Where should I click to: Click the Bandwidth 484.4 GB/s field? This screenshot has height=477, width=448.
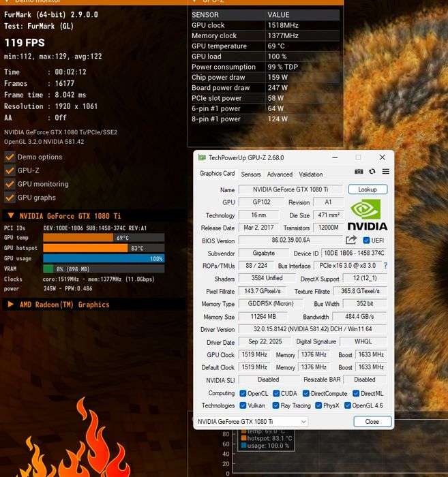click(x=359, y=316)
